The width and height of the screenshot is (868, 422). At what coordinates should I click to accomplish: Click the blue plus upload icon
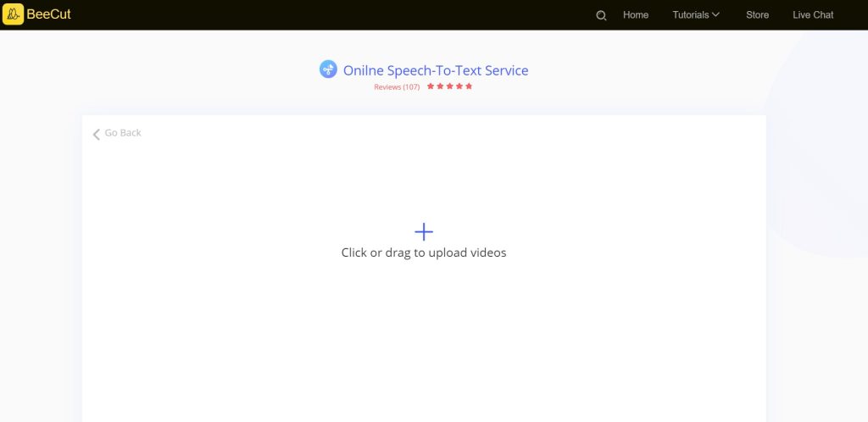(x=424, y=231)
